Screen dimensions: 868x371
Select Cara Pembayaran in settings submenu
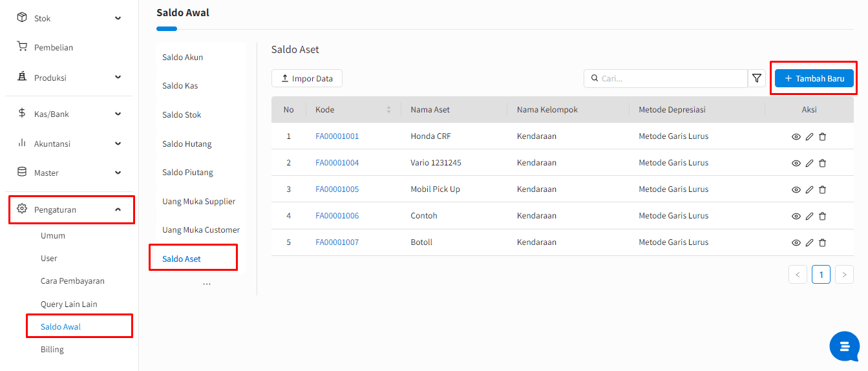[x=72, y=281]
